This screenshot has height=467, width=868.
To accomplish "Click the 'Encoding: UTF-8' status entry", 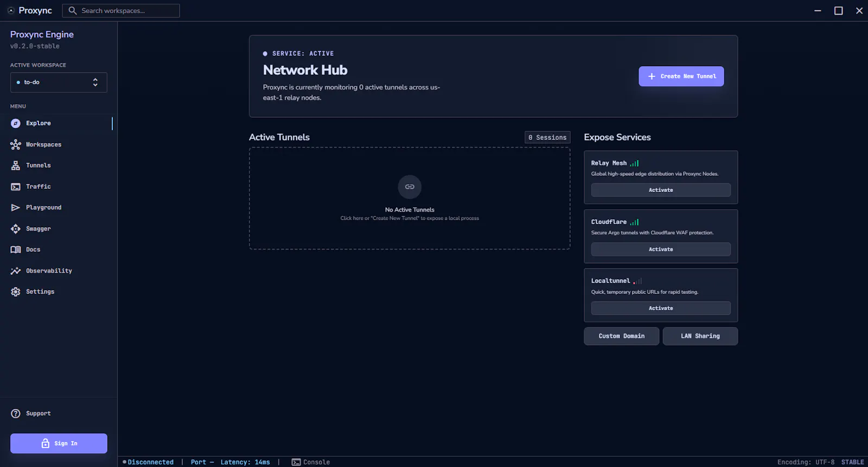I will click(x=806, y=462).
